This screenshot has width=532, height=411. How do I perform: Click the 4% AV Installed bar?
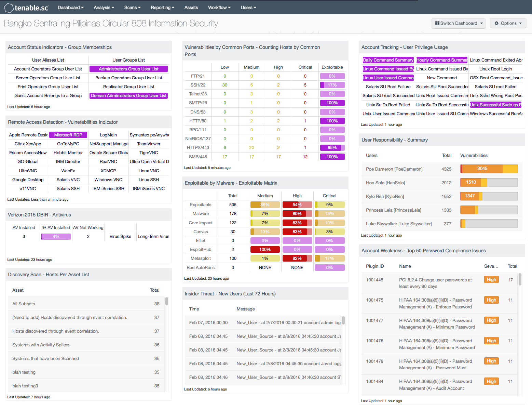pyautogui.click(x=56, y=236)
